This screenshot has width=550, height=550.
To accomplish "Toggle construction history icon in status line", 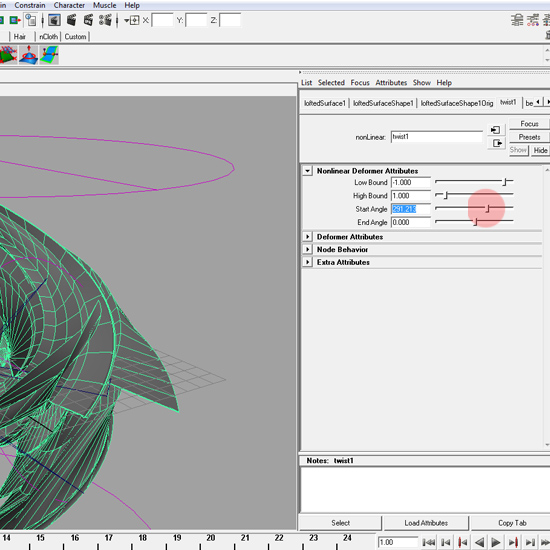I will (x=31, y=20).
